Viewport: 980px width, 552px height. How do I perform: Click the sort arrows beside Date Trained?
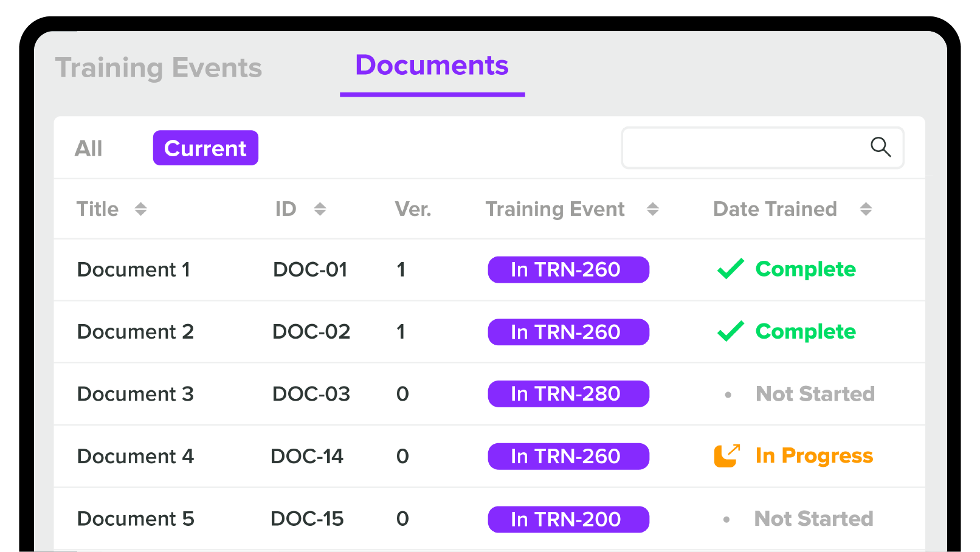(x=866, y=209)
